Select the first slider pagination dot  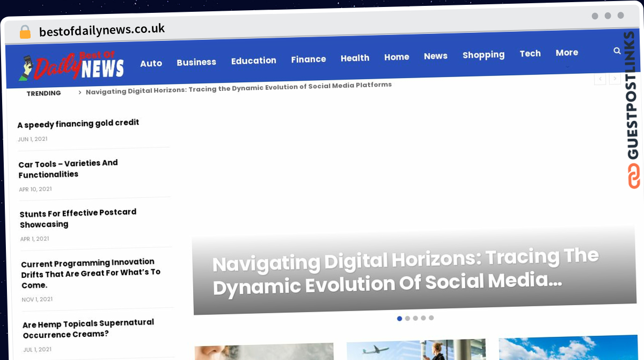point(399,319)
